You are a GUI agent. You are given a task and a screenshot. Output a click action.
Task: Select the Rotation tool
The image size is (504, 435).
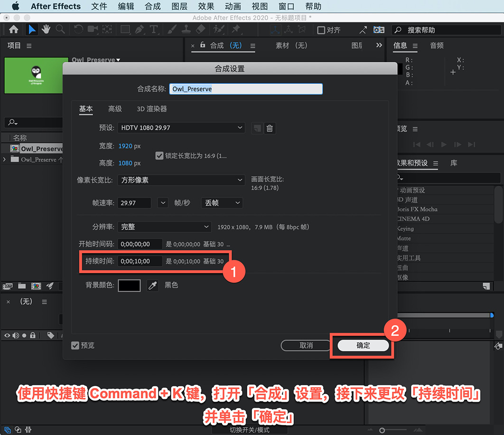[78, 29]
